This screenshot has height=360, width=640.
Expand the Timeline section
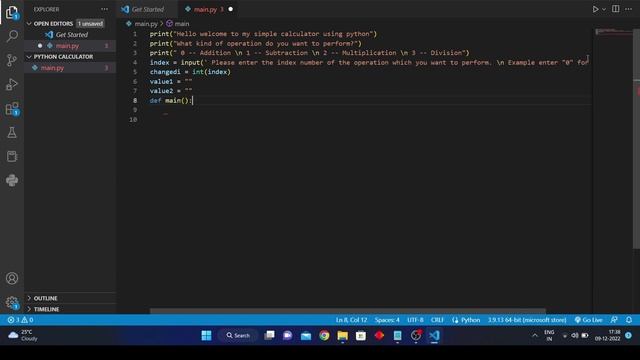(x=46, y=309)
